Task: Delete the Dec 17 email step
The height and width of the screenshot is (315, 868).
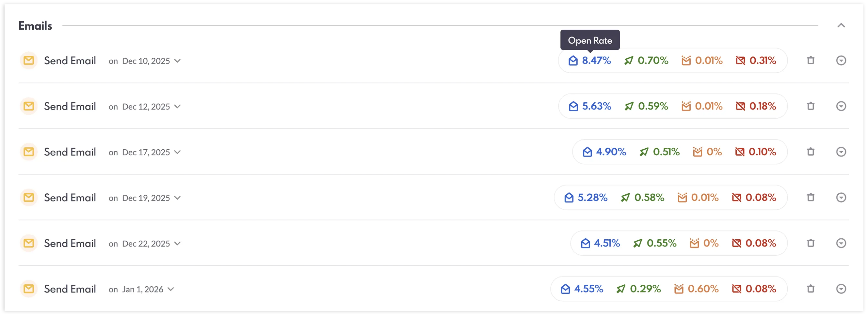Action: tap(811, 152)
